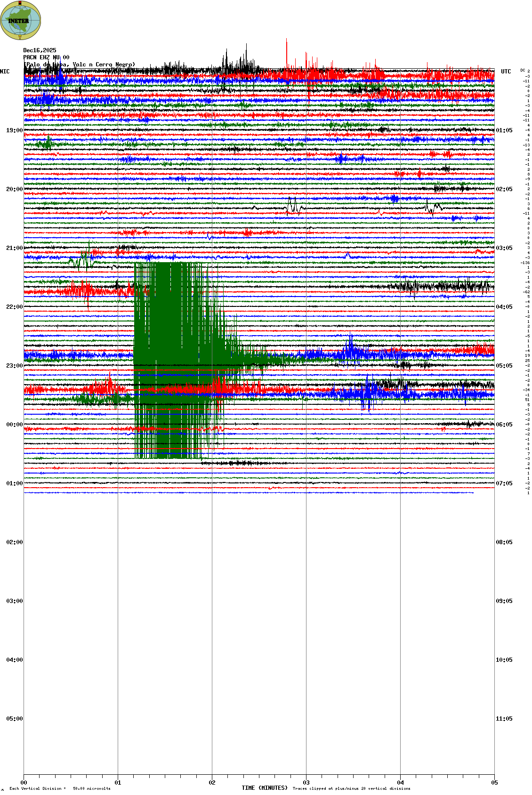The height and width of the screenshot is (795, 532).
Task: Click the INETER logo
Action: coord(21,20)
